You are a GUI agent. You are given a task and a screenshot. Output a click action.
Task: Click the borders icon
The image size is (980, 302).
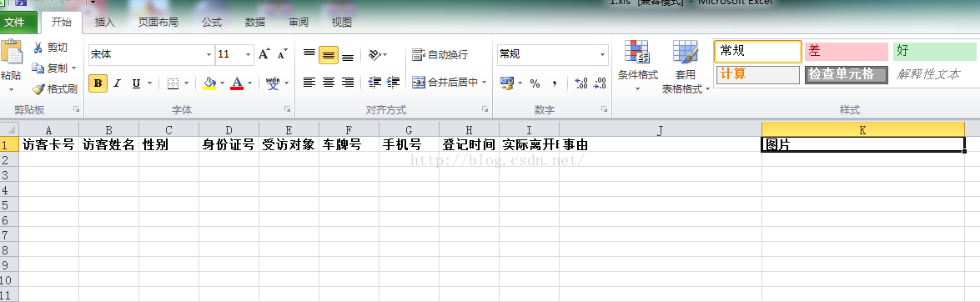pyautogui.click(x=173, y=83)
